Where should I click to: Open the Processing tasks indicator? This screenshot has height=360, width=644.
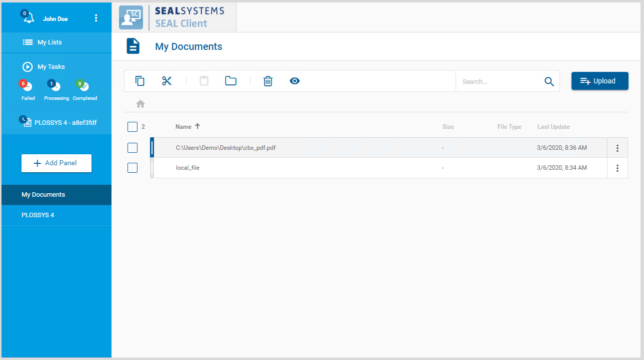tap(55, 87)
